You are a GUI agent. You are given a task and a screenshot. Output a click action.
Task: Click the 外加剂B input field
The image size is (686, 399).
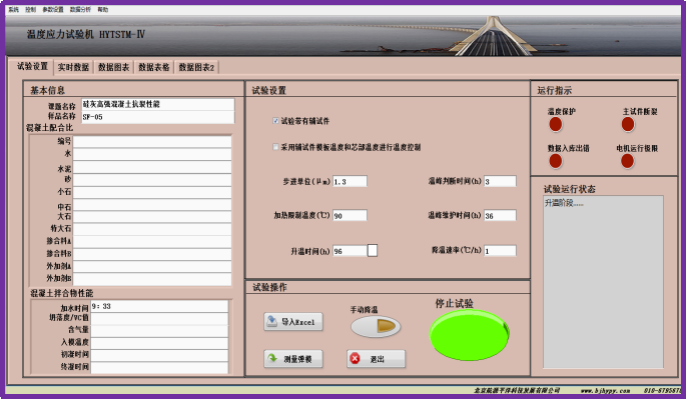tap(152, 279)
